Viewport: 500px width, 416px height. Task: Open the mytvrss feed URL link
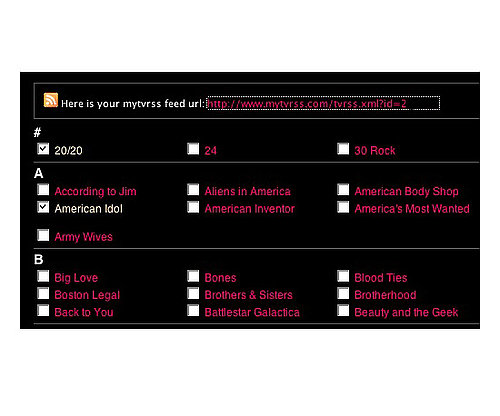(307, 104)
